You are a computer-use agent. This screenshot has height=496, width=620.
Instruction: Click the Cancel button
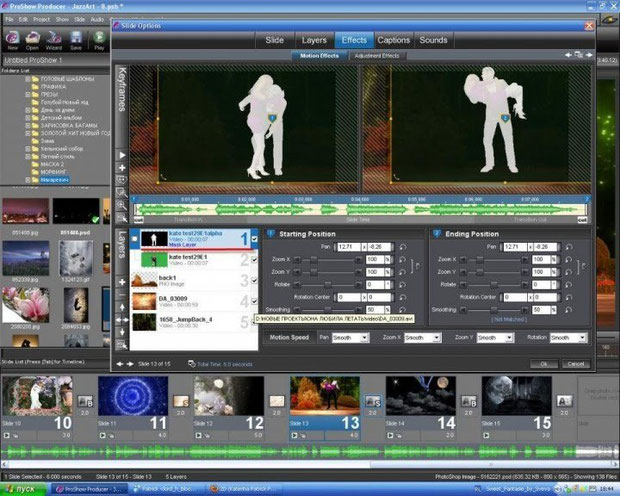click(576, 364)
